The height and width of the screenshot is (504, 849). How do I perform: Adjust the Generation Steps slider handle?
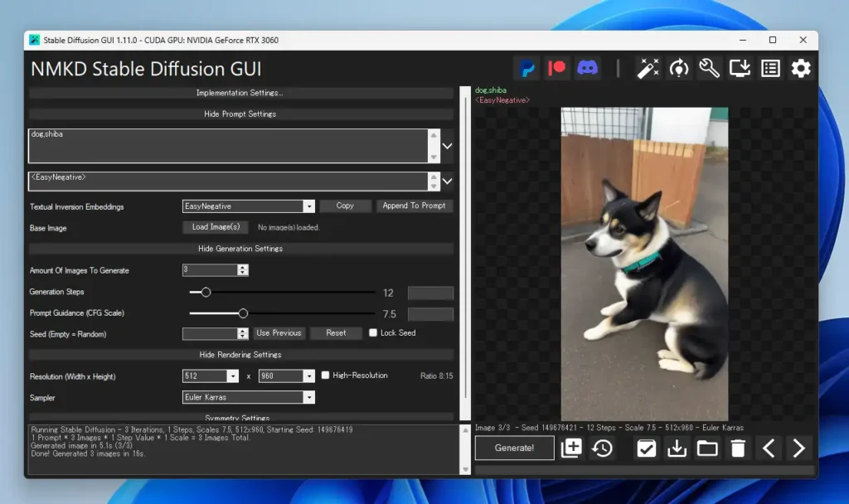click(x=206, y=293)
